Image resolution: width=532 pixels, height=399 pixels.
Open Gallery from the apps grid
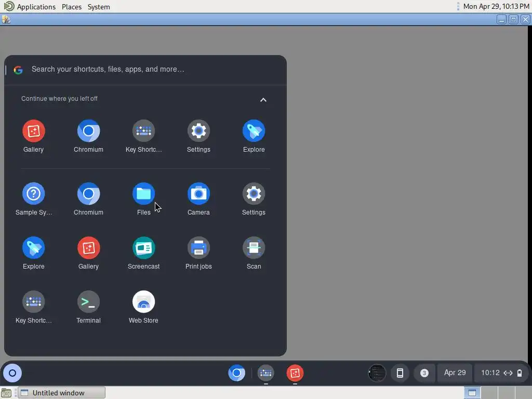coord(88,253)
